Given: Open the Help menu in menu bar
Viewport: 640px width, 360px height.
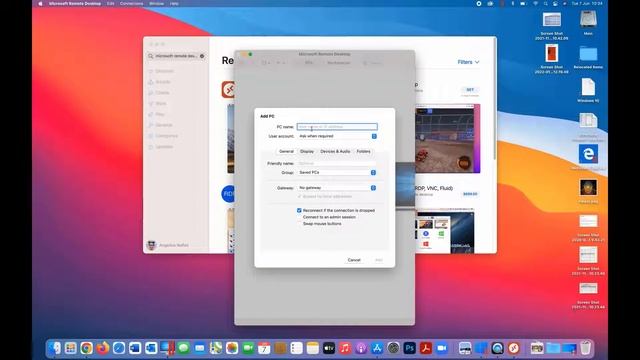Looking at the screenshot, I should [x=174, y=3].
